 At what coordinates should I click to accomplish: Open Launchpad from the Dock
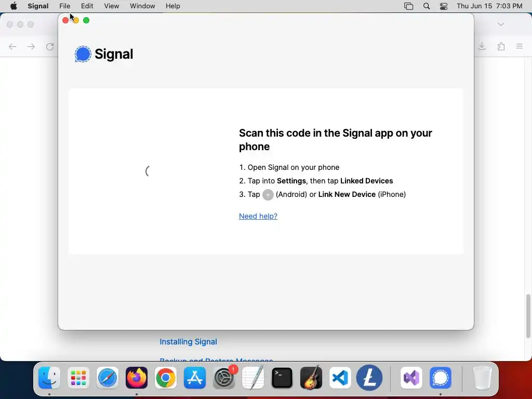click(x=78, y=378)
